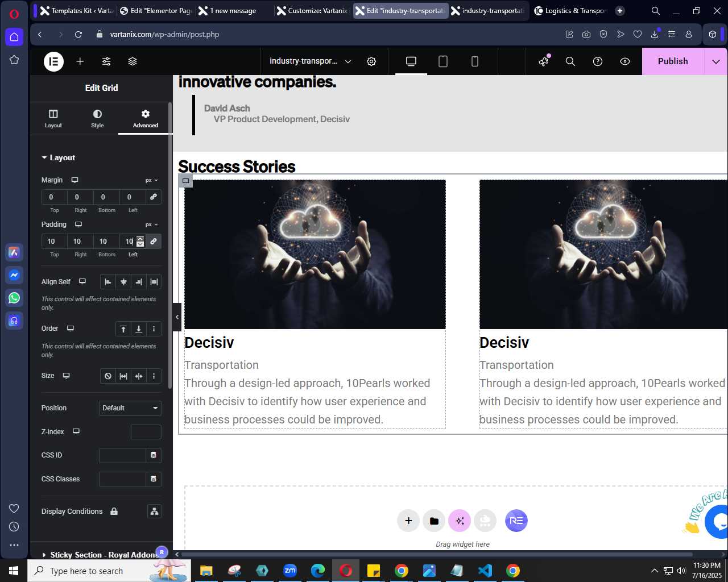Set Align Self to End
The image size is (728, 582).
coord(139,282)
